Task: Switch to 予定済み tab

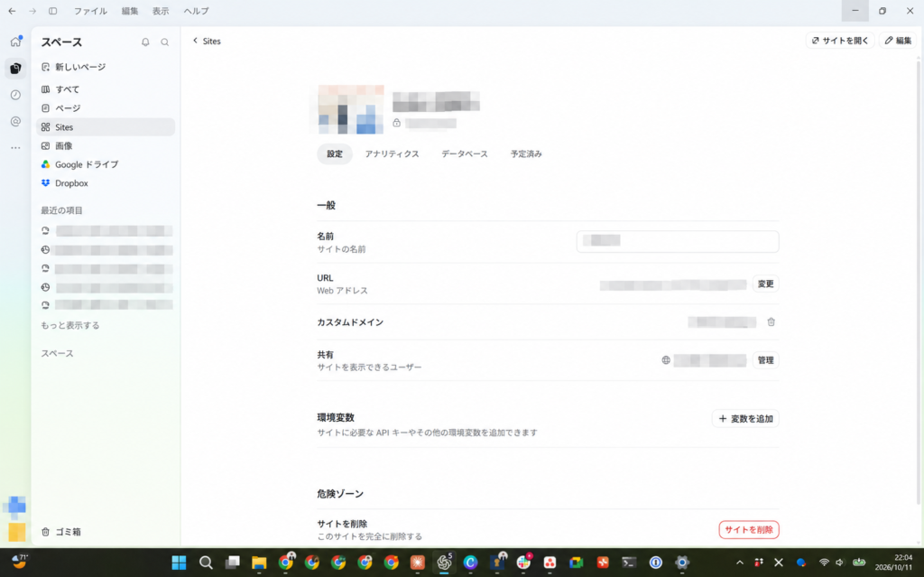Action: click(526, 154)
